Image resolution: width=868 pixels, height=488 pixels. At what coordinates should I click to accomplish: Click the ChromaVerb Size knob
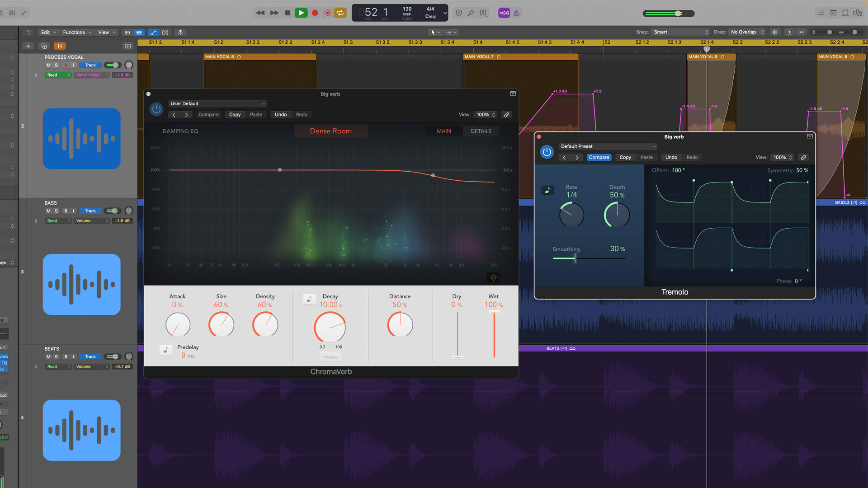tap(221, 325)
